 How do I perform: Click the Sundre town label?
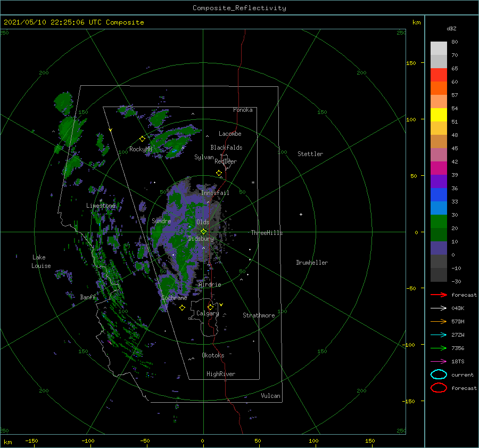(x=161, y=221)
